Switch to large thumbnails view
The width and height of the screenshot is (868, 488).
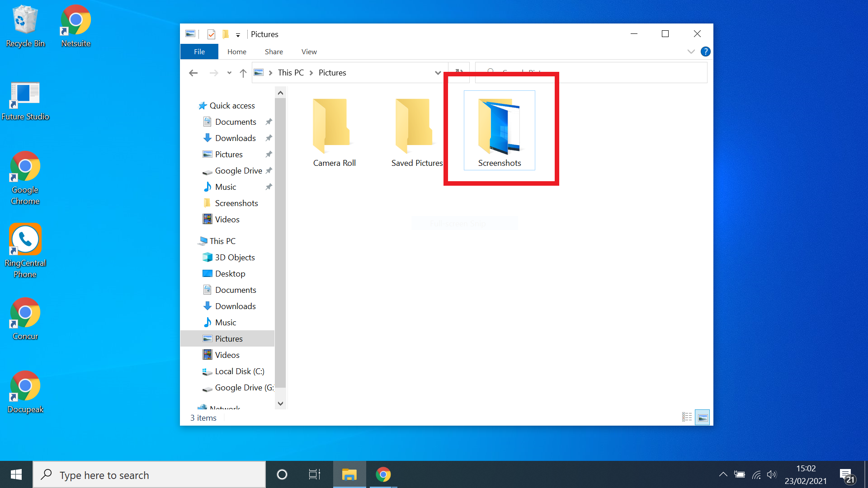tap(703, 417)
